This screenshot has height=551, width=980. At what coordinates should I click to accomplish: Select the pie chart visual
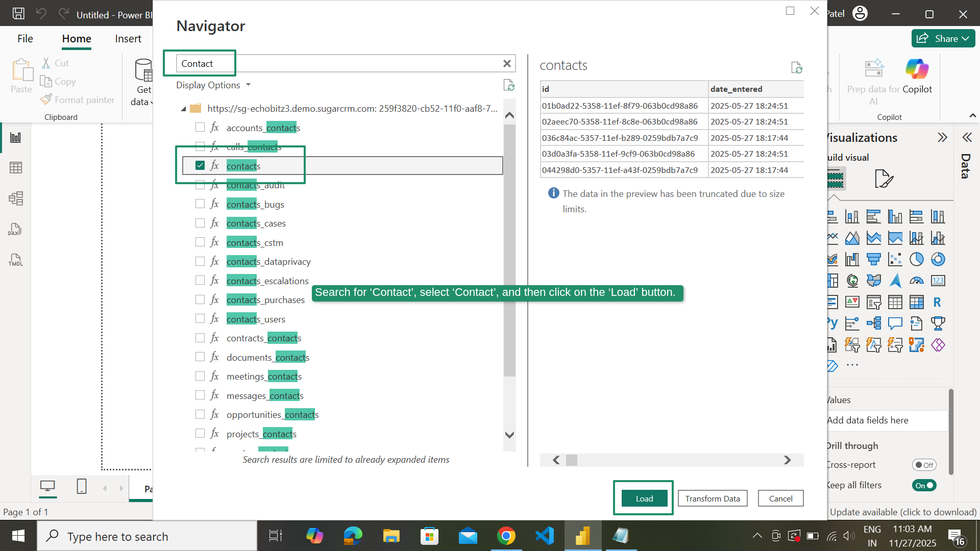coord(916,259)
